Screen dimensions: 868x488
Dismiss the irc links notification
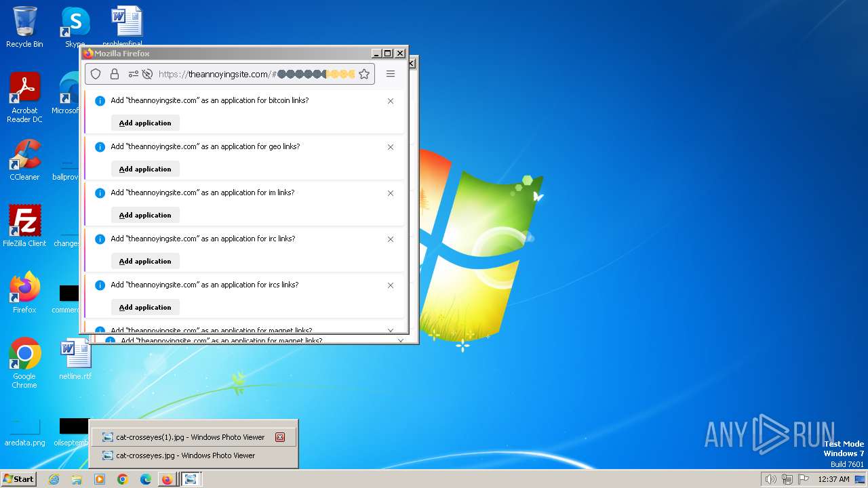(391, 239)
